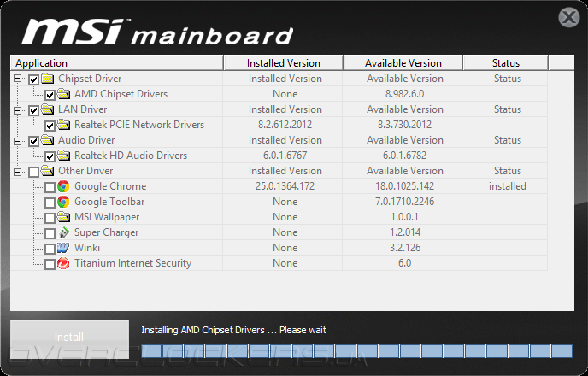
Task: Collapse the Other Driver category
Action: coord(18,171)
